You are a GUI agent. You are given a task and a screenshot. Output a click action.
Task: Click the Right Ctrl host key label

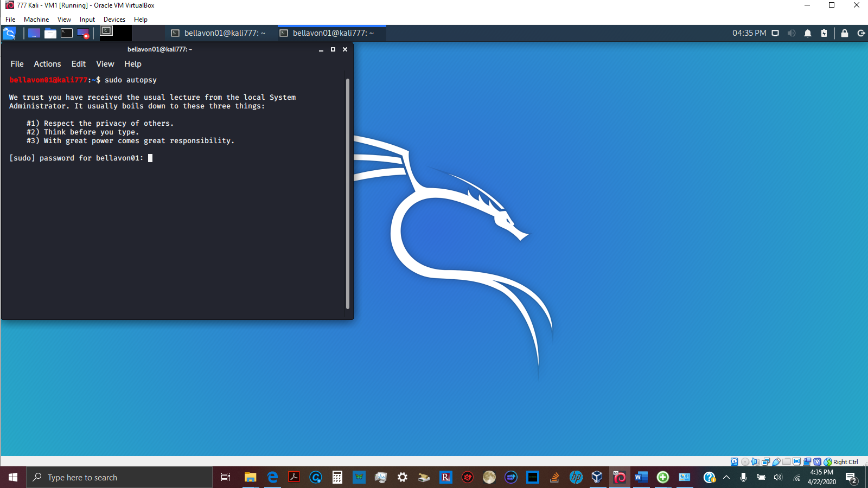(x=846, y=462)
